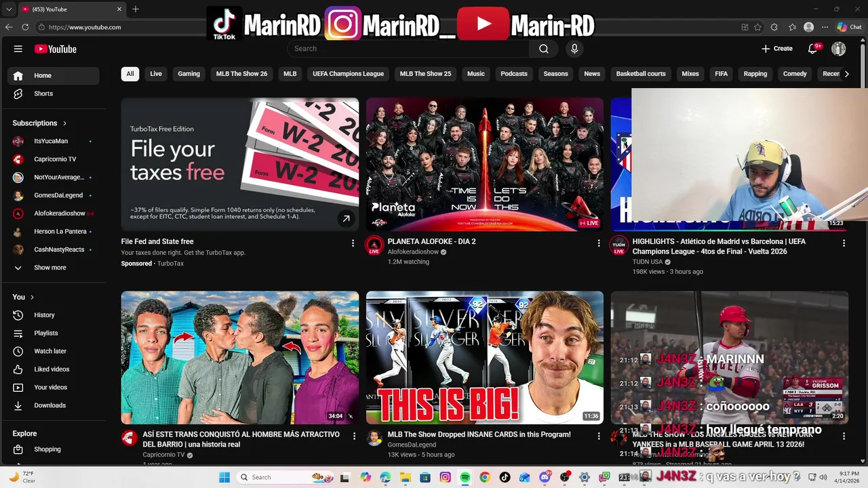Open more actions for MLB The Show INSANE CARDS
Screen dimensions: 868x488
pyautogui.click(x=598, y=436)
